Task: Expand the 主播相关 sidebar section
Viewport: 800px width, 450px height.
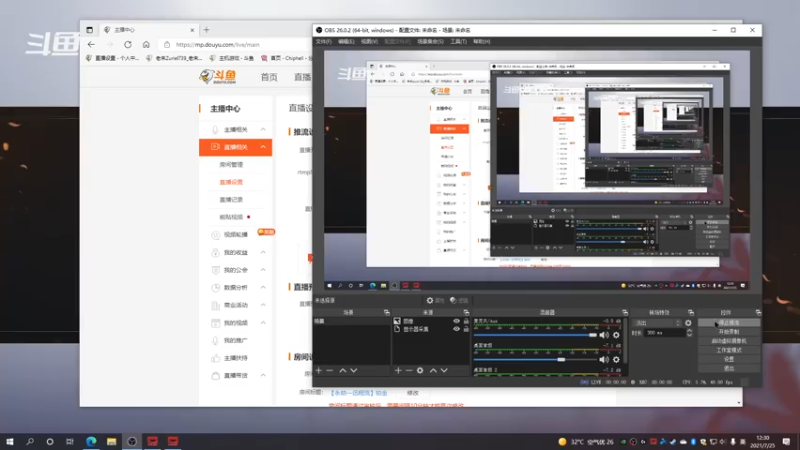Action: 263,130
